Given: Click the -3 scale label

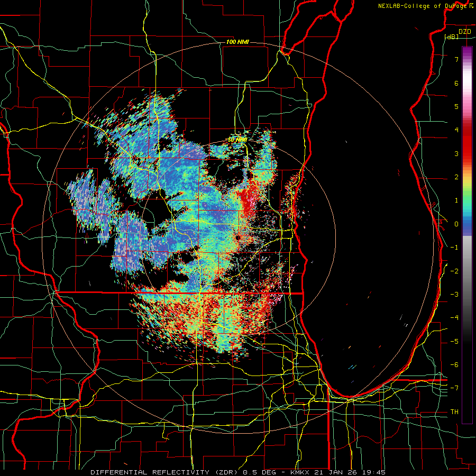Looking at the screenshot, I should tap(454, 295).
